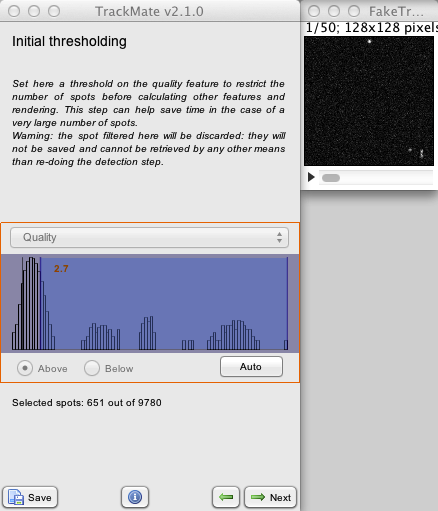Close the FakeTracks image window

tap(314, 11)
